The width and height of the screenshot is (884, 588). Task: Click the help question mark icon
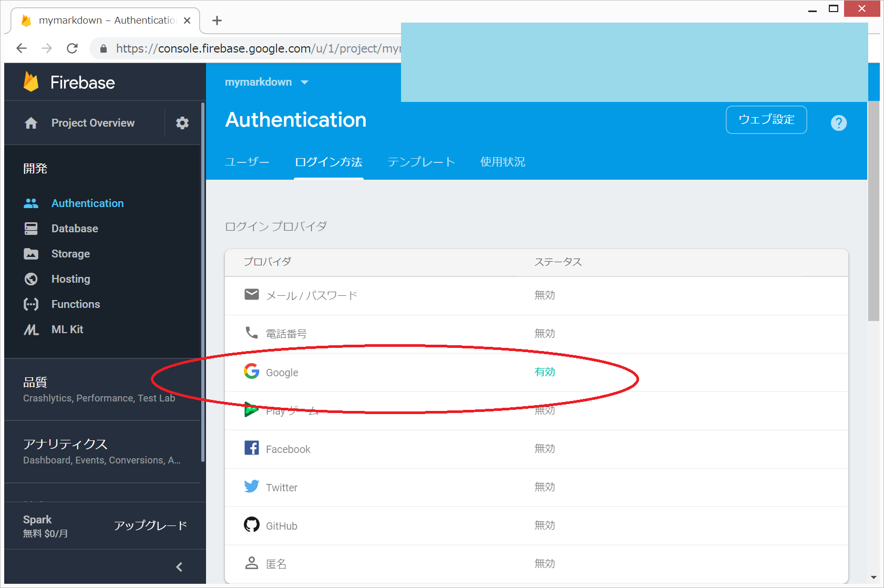tap(838, 123)
